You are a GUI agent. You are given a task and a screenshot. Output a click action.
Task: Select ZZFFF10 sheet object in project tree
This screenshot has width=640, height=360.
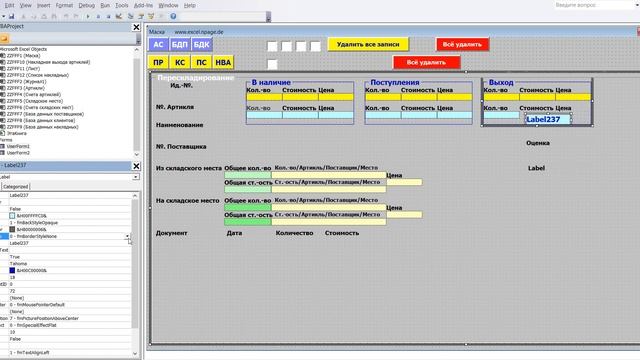48,62
